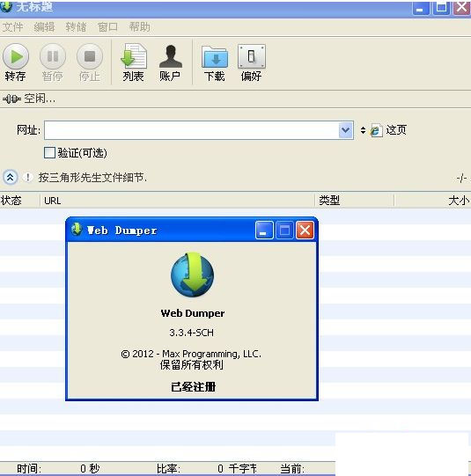Enable the 验证(可选) checkbox

(x=49, y=153)
